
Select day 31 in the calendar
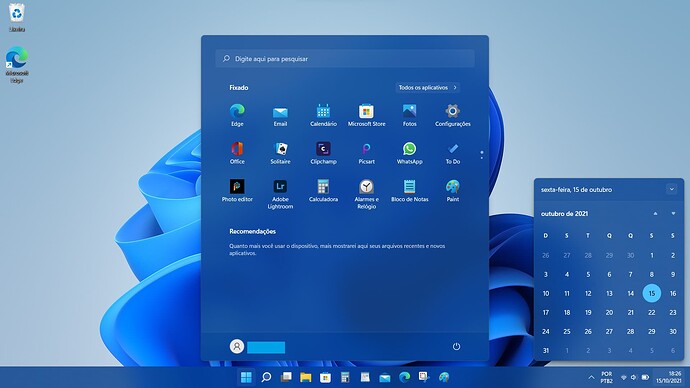546,351
